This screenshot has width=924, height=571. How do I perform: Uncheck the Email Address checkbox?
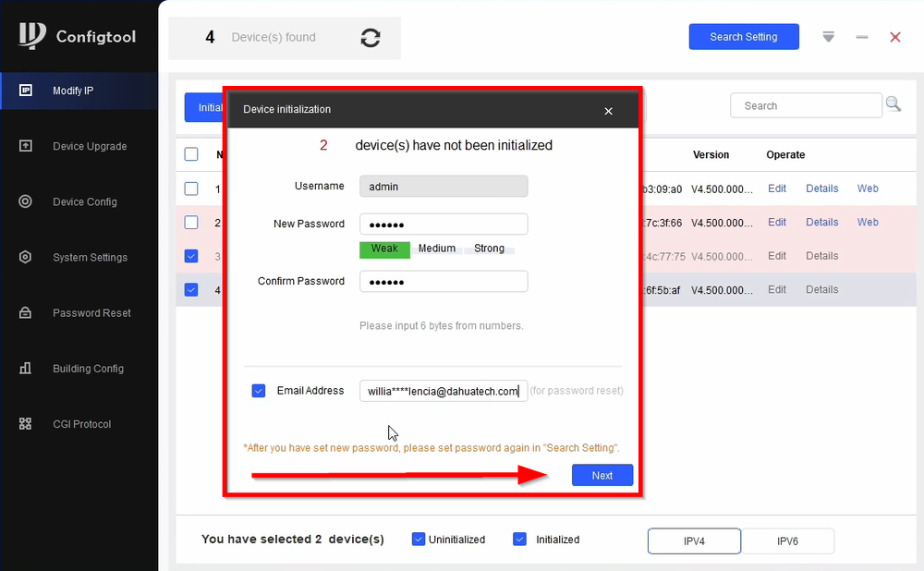tap(258, 390)
